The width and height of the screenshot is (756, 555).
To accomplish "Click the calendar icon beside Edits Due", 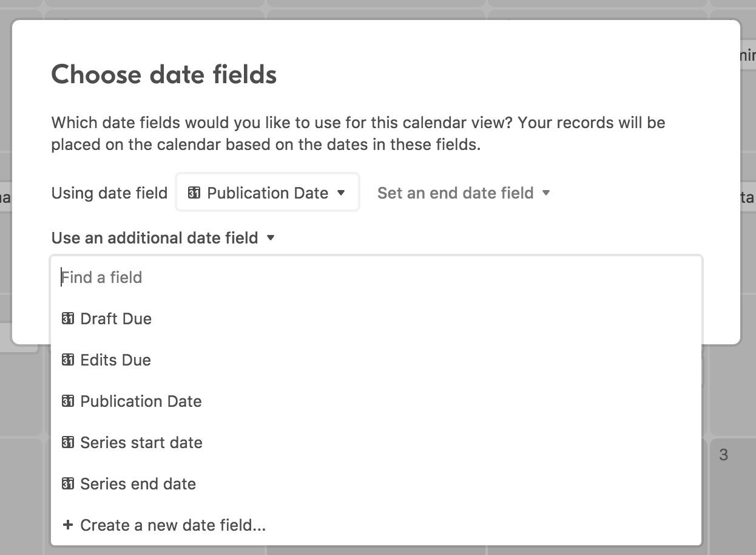I will click(68, 359).
